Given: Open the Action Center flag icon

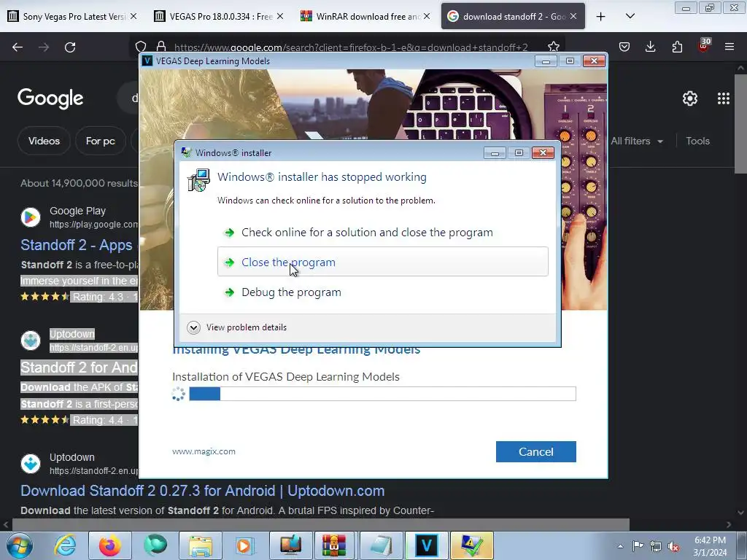Looking at the screenshot, I should (638, 546).
